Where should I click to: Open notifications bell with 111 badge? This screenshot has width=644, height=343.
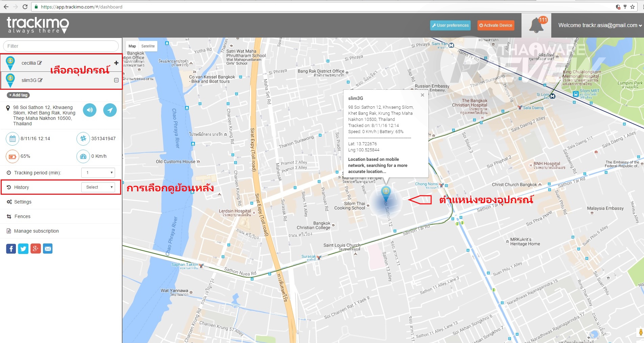point(537,25)
